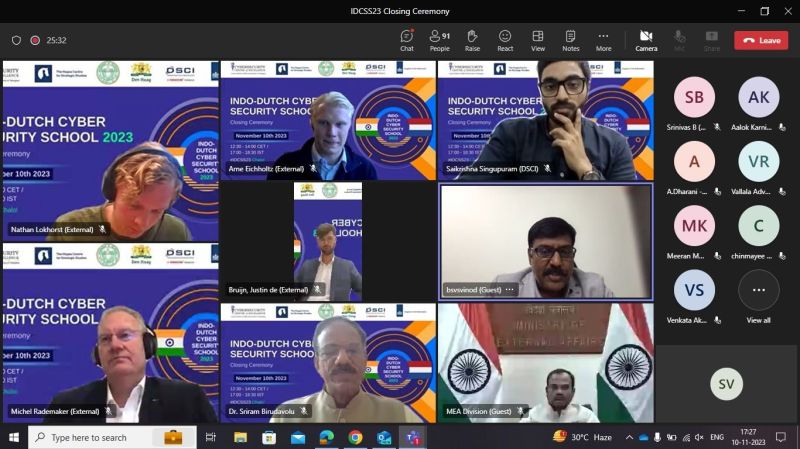800x449 pixels.
Task: Click the OneDrive cloud tray icon
Action: (x=643, y=437)
